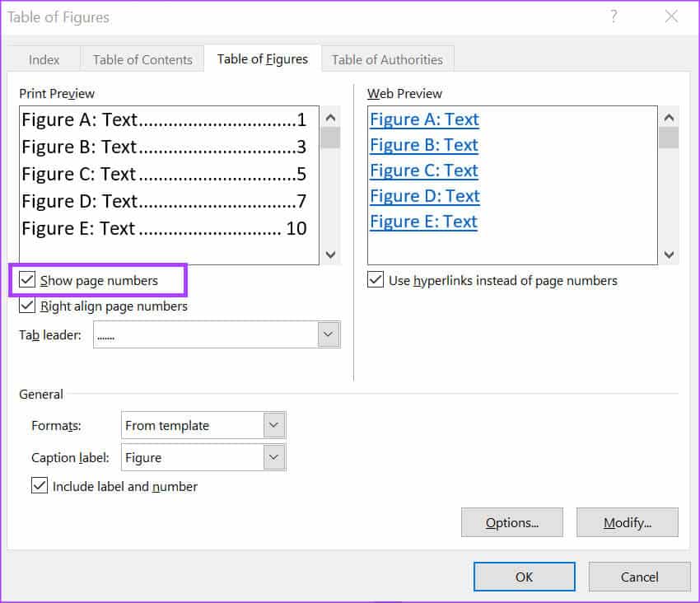Close the Table of Figures dialog
The height and width of the screenshot is (603, 700).
point(671,16)
